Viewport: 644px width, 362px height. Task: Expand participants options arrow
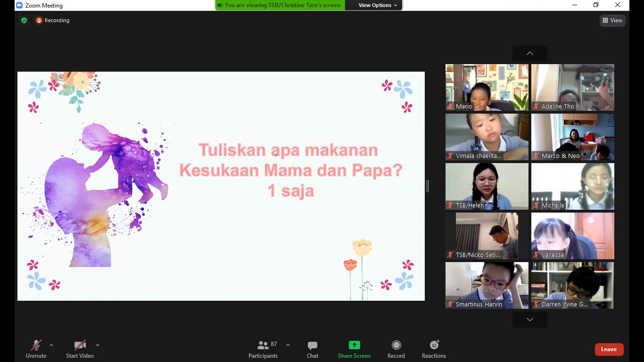(288, 345)
